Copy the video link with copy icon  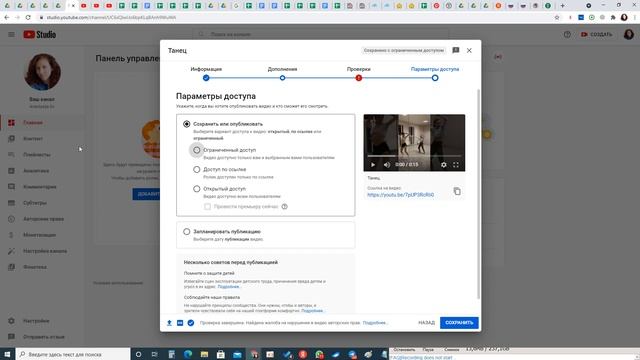coord(457,191)
